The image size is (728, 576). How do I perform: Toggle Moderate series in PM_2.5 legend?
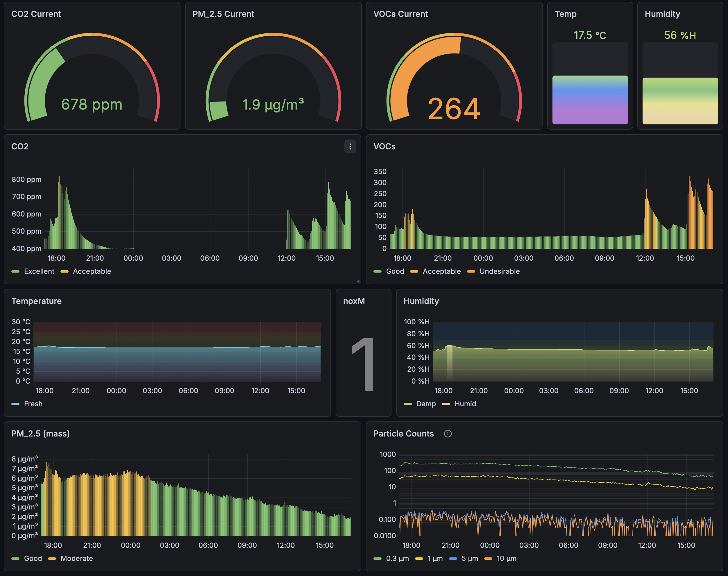pyautogui.click(x=76, y=558)
